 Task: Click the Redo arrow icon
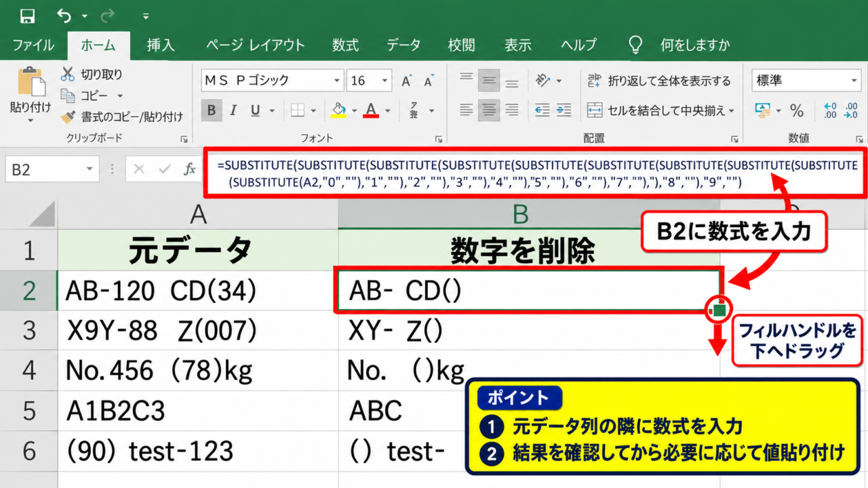[107, 16]
